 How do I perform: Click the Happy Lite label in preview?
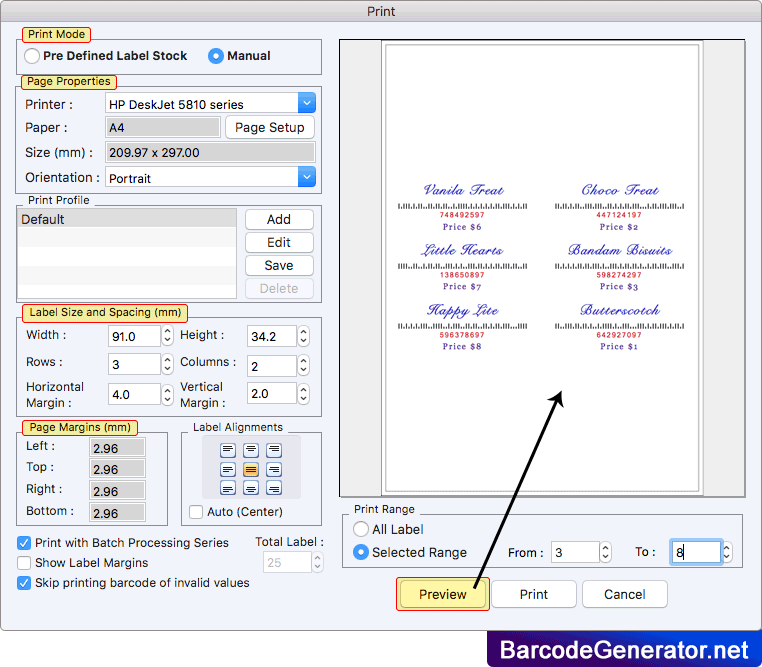pyautogui.click(x=462, y=327)
